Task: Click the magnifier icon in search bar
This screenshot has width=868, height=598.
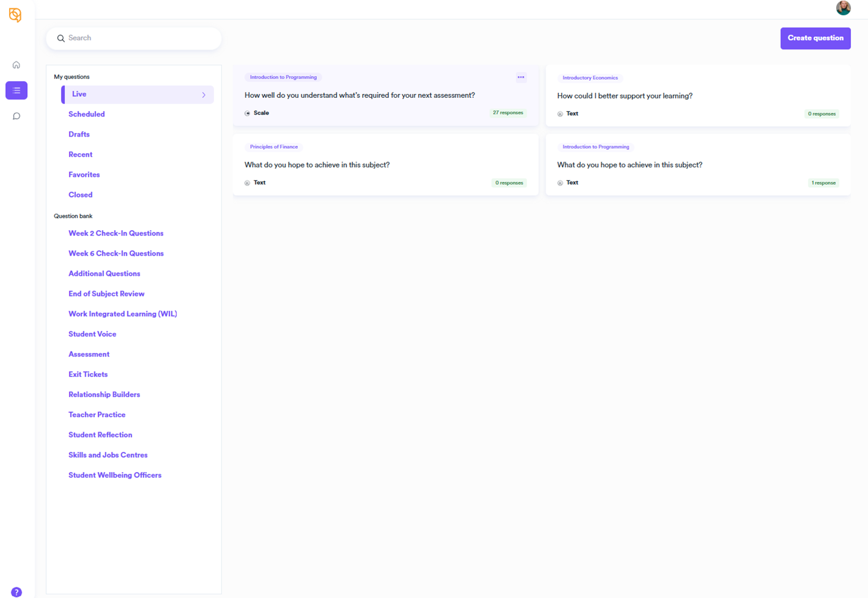Action: coord(61,38)
